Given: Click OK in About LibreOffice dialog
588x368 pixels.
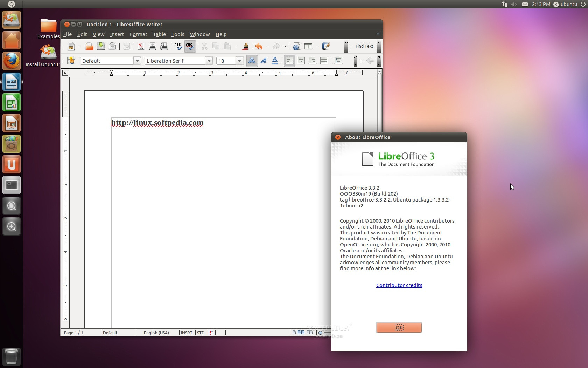Looking at the screenshot, I should (399, 328).
